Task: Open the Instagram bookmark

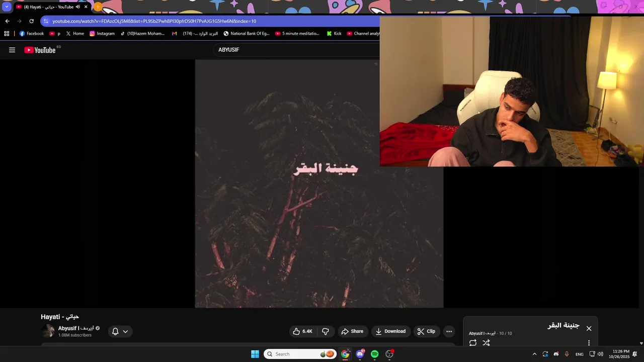Action: 102,34
